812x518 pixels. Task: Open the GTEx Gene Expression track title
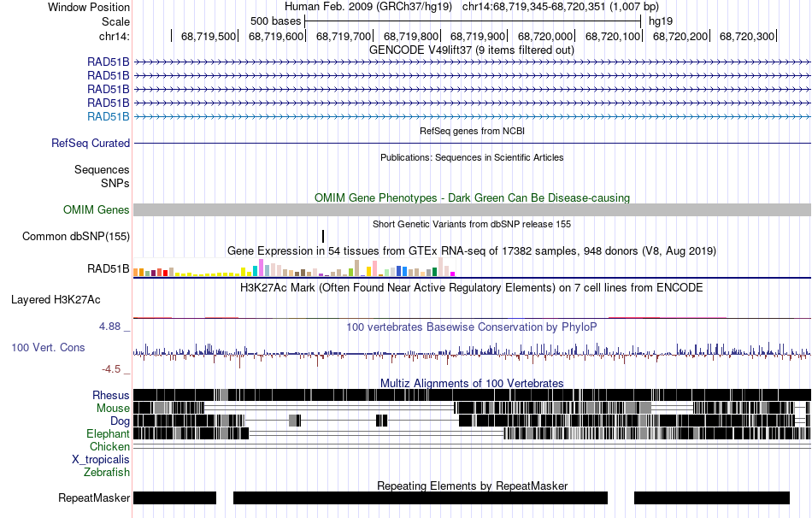click(472, 250)
